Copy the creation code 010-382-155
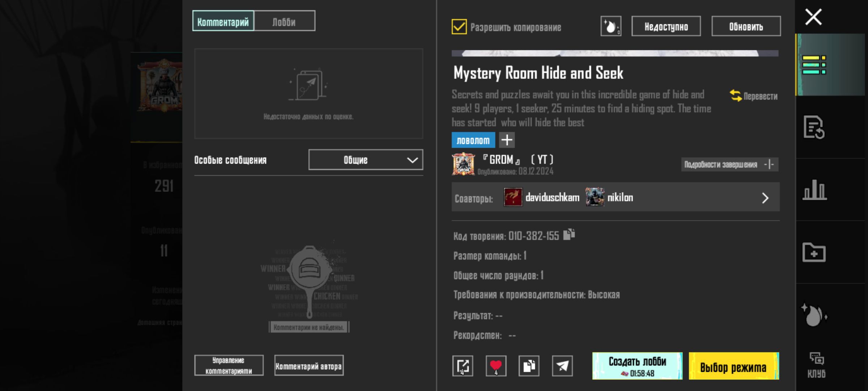The height and width of the screenshot is (391, 868). pos(569,235)
